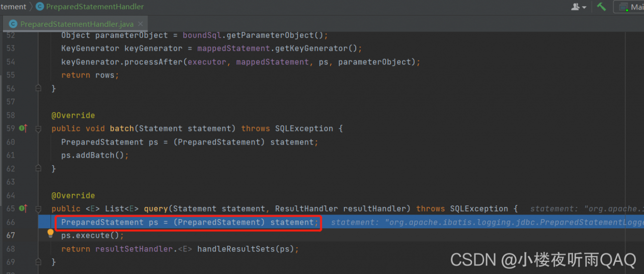Close the PreparedStatementHandler.java tab
The height and width of the screenshot is (274, 644).
pyautogui.click(x=140, y=24)
